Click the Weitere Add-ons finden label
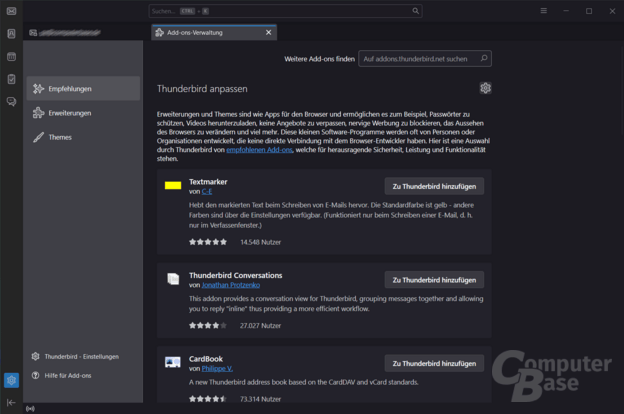624x414 pixels. pyautogui.click(x=320, y=59)
